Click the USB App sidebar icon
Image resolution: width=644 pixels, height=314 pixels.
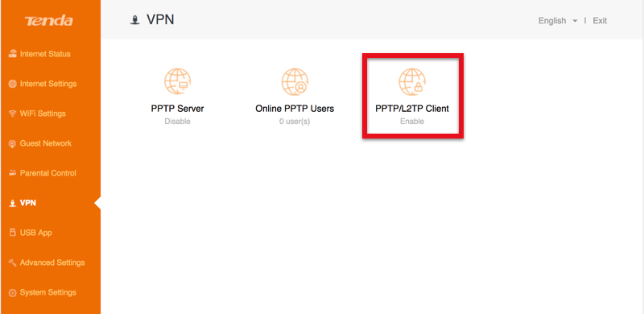12,233
